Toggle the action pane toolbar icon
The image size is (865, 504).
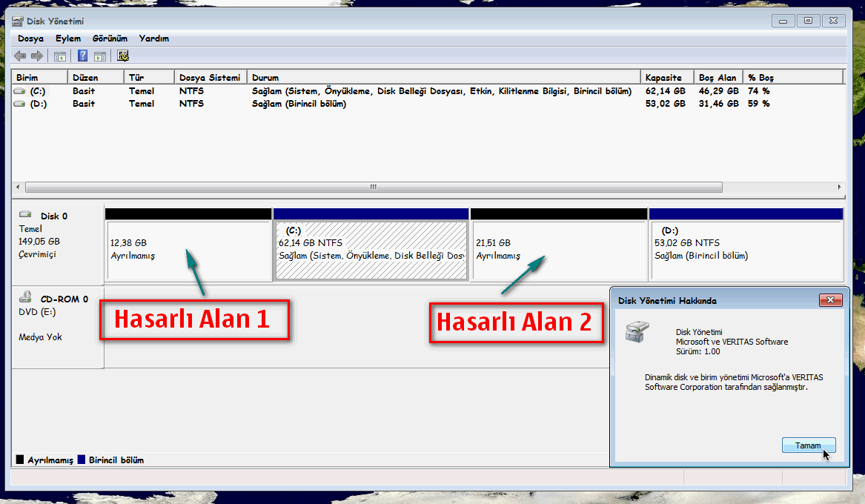click(x=100, y=56)
